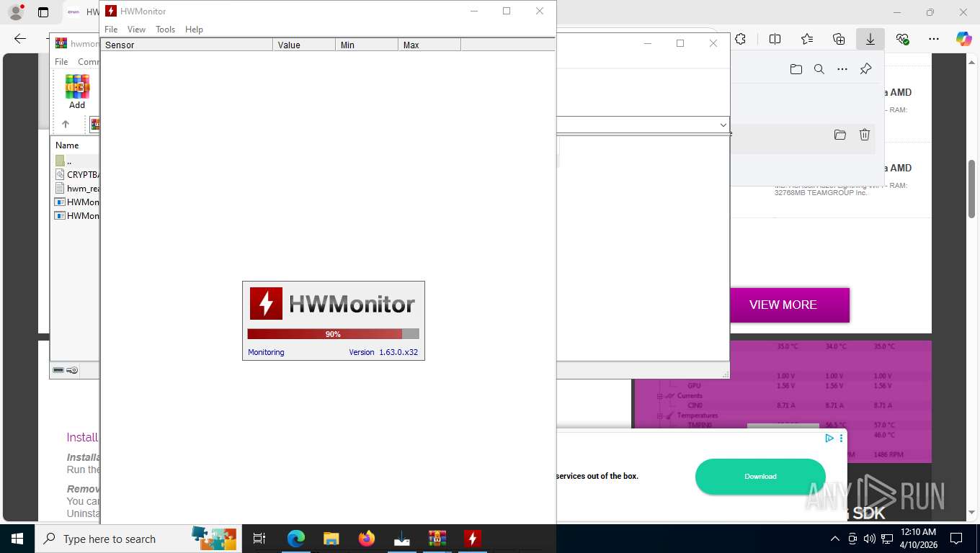
Task: Click the WinRAR Add toolbar button
Action: coord(77,92)
